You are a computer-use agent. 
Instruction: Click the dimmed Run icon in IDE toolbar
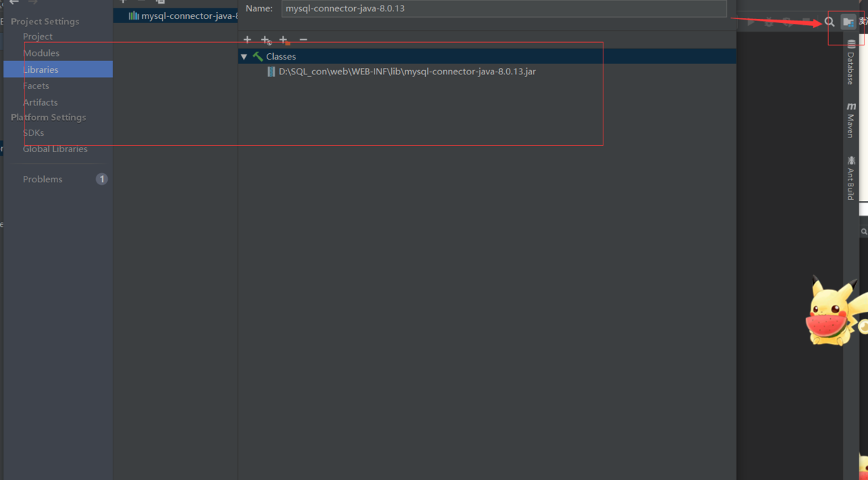[x=751, y=22]
